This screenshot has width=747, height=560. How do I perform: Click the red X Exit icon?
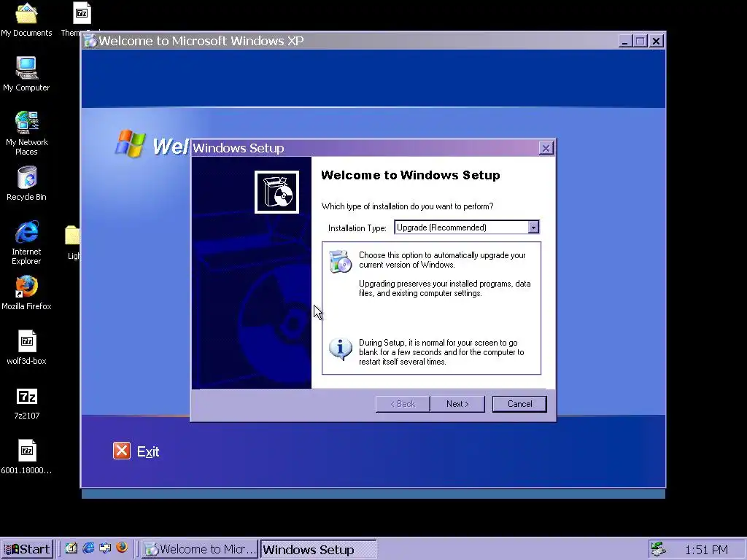(x=122, y=451)
